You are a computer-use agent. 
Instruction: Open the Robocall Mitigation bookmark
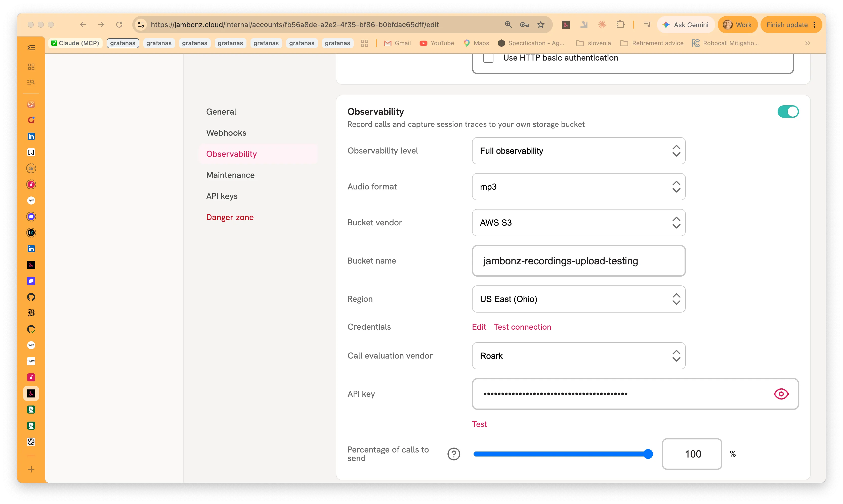[725, 43]
